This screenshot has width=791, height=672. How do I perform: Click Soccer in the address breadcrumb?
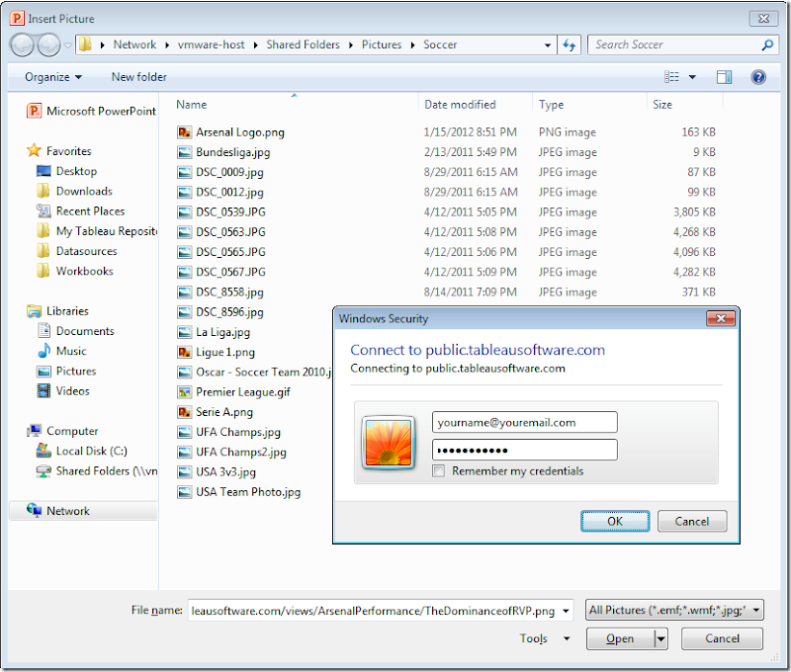tap(440, 44)
